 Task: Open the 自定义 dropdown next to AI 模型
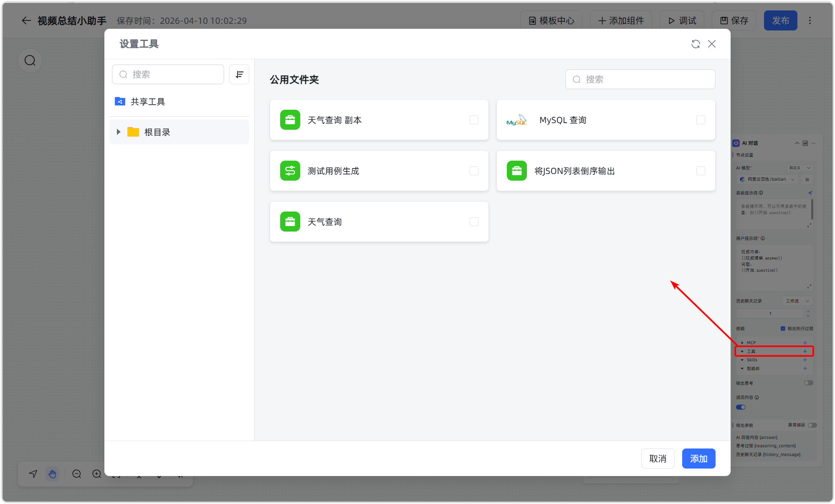point(800,168)
